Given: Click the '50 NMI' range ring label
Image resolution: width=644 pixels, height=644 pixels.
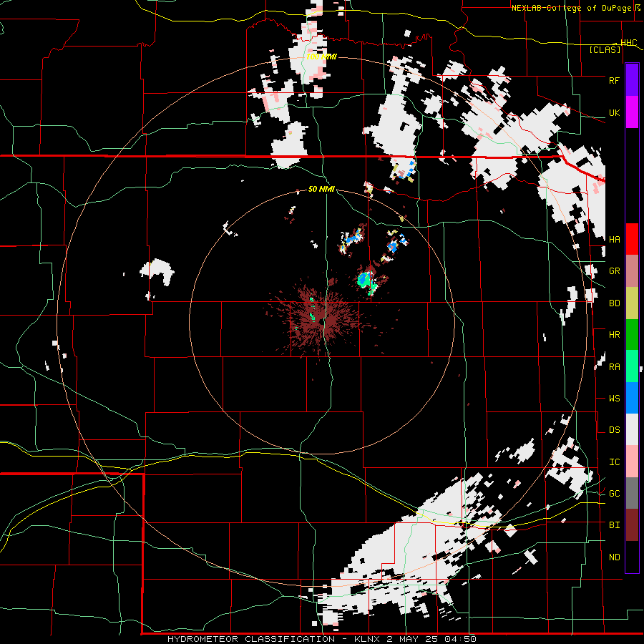Looking at the screenshot, I should (x=321, y=189).
